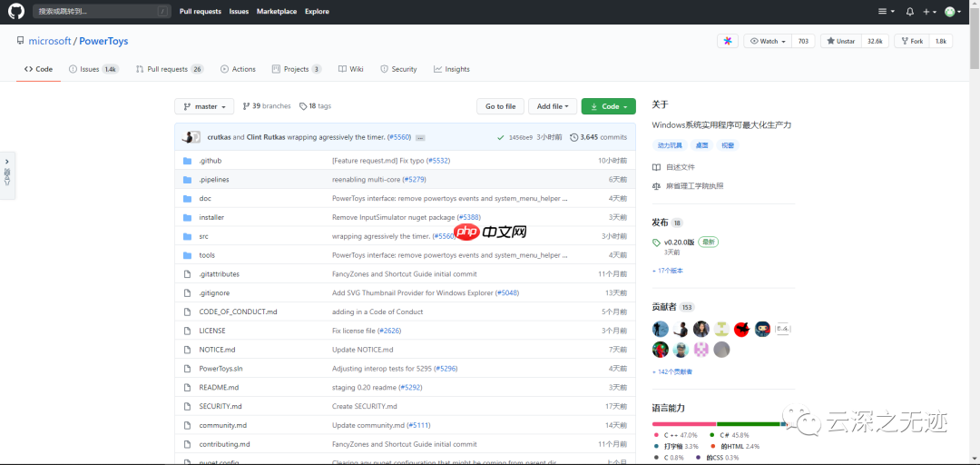Click the commit author avatar for crutkas
Screen dimensions: 980x465
coord(191,137)
